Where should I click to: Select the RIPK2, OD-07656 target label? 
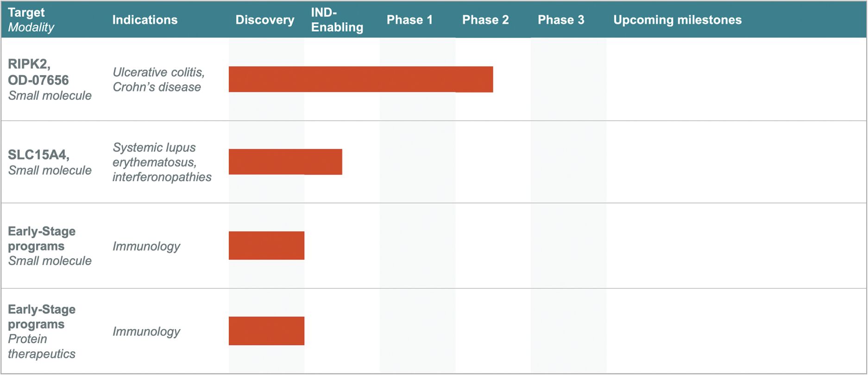tap(38, 72)
